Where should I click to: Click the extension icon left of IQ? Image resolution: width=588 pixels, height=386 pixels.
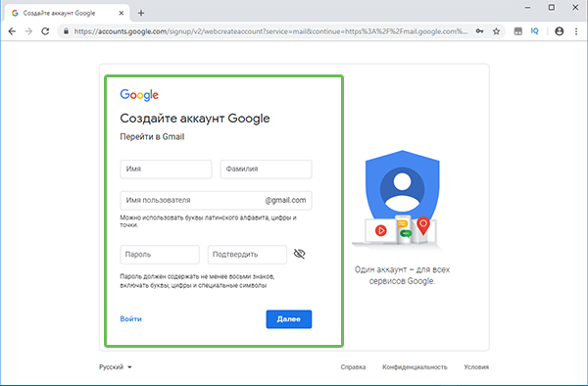(517, 31)
